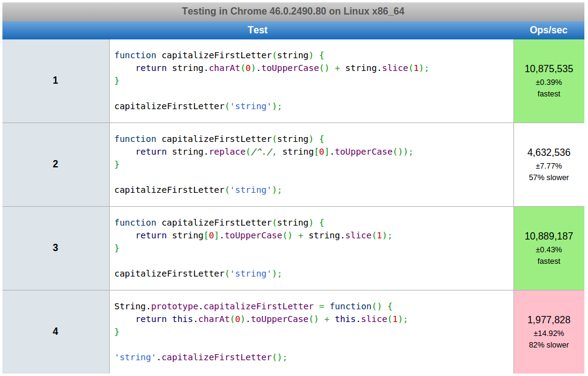Select row number 2 cell
This screenshot has width=588, height=376.
[56, 164]
